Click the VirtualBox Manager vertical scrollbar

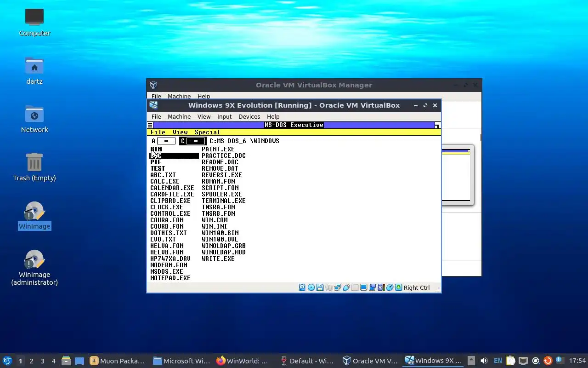click(481, 138)
